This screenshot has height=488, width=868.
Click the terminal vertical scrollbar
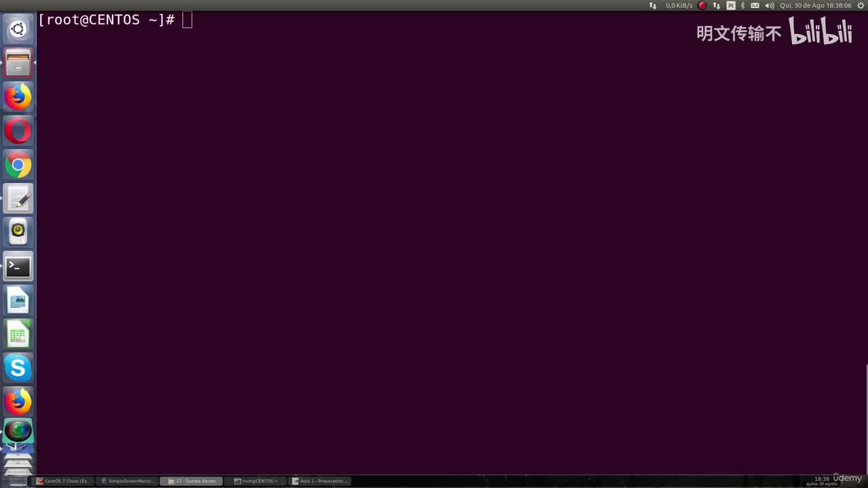pos(866,420)
